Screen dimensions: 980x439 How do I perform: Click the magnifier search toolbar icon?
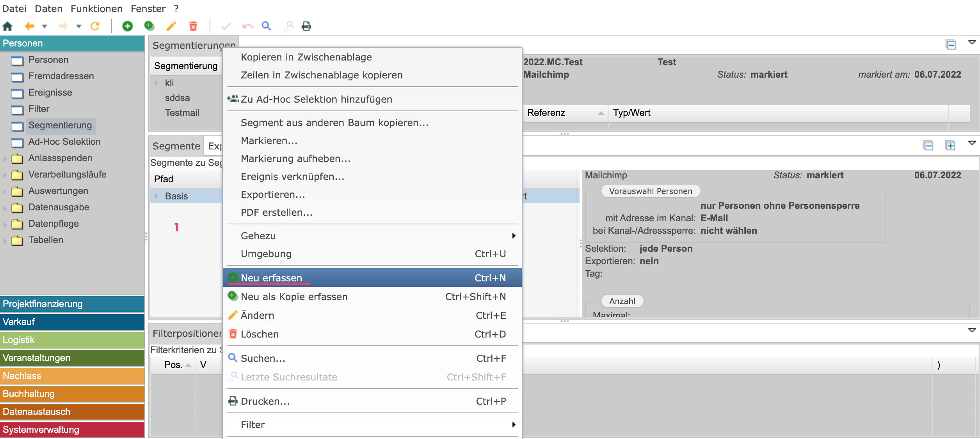tap(266, 27)
